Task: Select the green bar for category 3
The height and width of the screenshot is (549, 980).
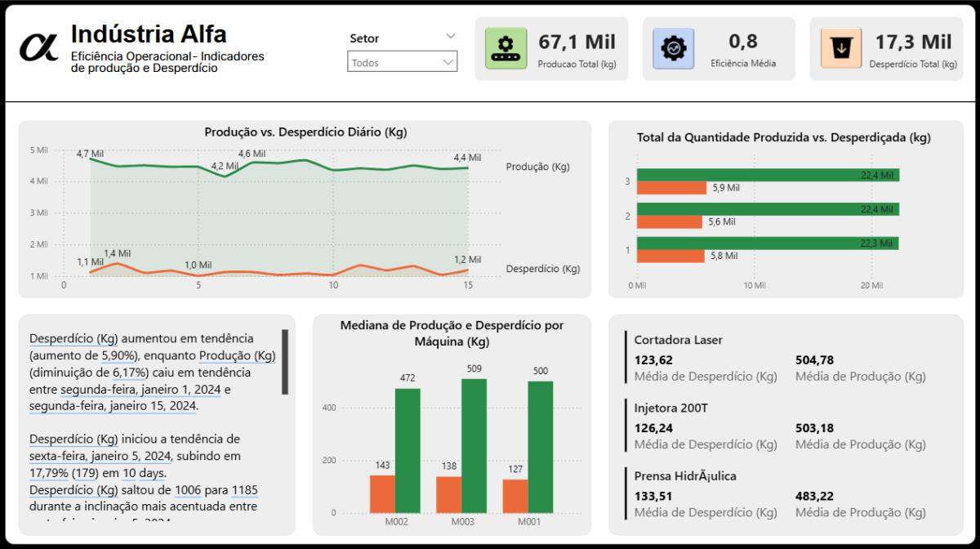Action: [768, 175]
